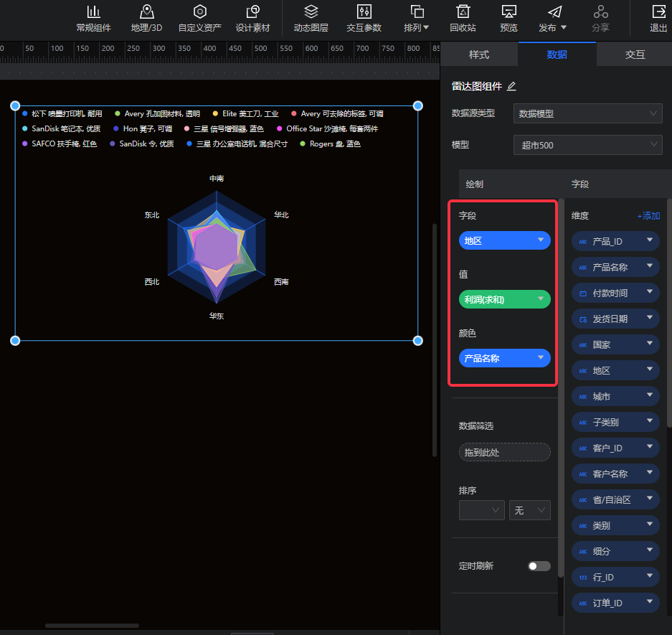Screen dimensions: 672x635
Task: Open the 常规组件 chart components icon
Action: [x=93, y=12]
